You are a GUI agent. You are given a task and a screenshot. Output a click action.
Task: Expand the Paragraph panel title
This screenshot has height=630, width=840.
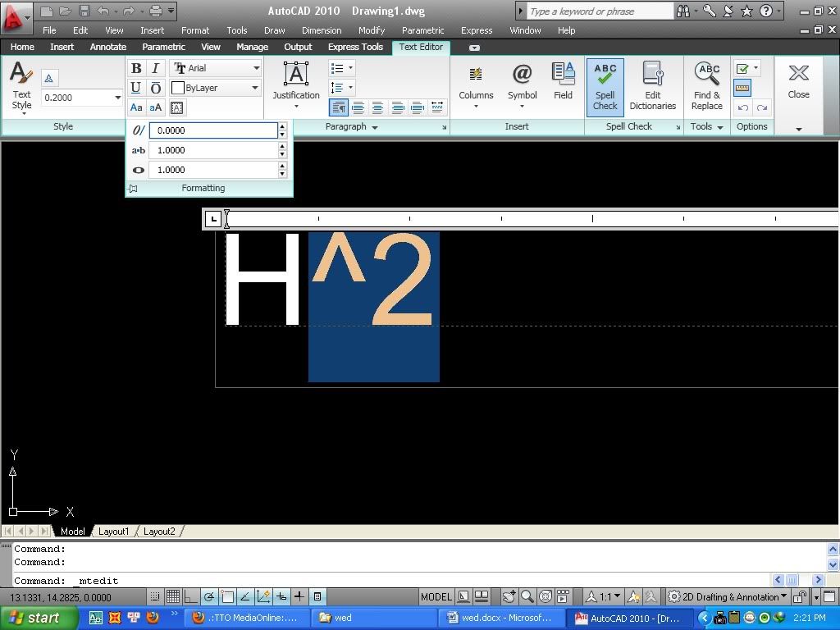(x=351, y=126)
